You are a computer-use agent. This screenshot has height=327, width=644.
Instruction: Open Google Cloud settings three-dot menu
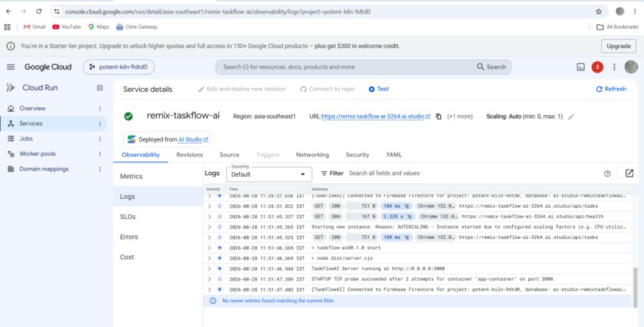click(x=614, y=67)
